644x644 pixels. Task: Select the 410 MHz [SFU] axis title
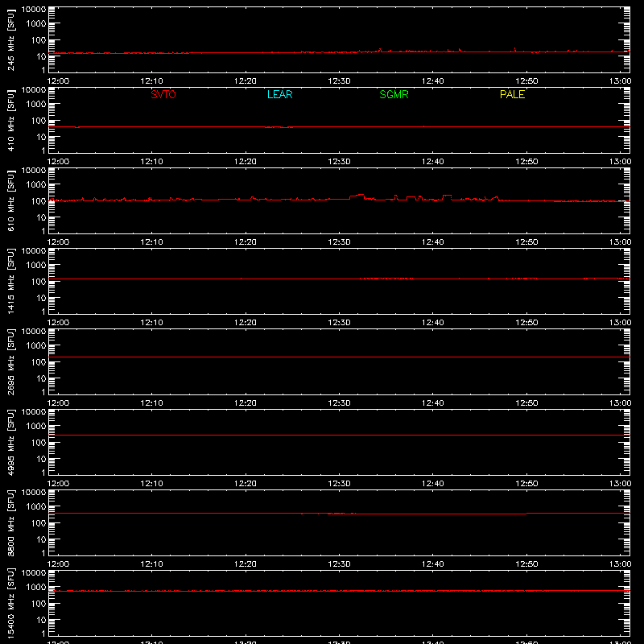pyautogui.click(x=11, y=120)
